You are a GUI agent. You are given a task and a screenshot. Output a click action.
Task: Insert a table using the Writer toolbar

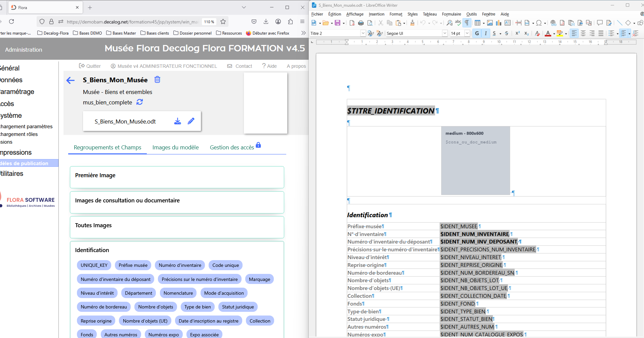click(477, 23)
